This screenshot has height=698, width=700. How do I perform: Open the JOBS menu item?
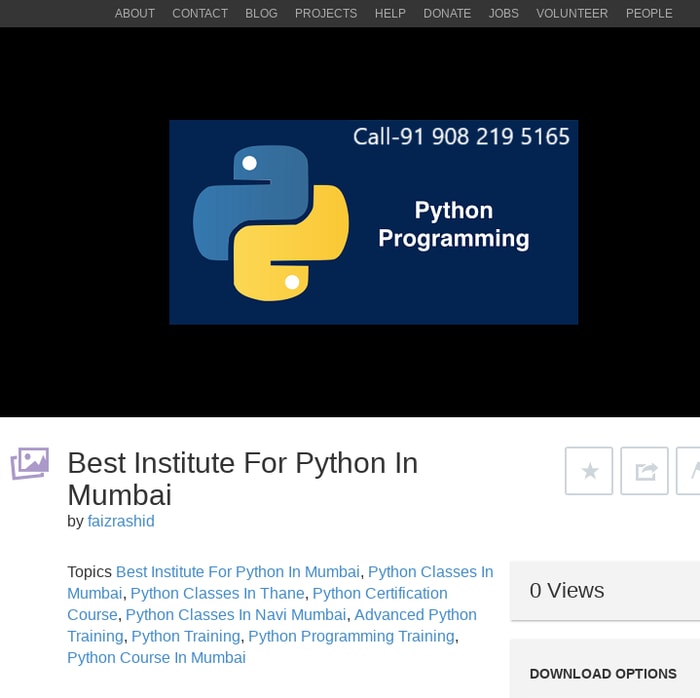pyautogui.click(x=504, y=13)
